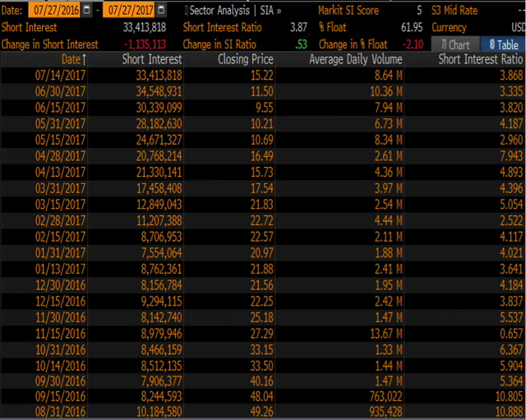Select the 06/30/2017 row date
Screen dimensions: 526x420
[x=60, y=91]
